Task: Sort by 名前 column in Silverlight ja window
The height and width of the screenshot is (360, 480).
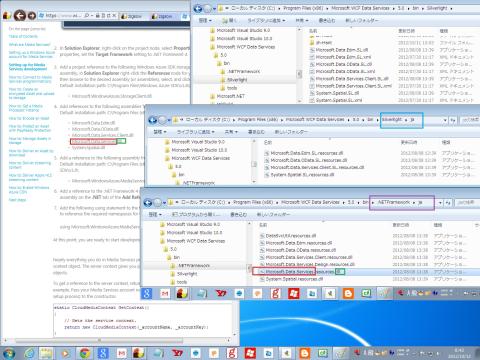Action: [268, 142]
